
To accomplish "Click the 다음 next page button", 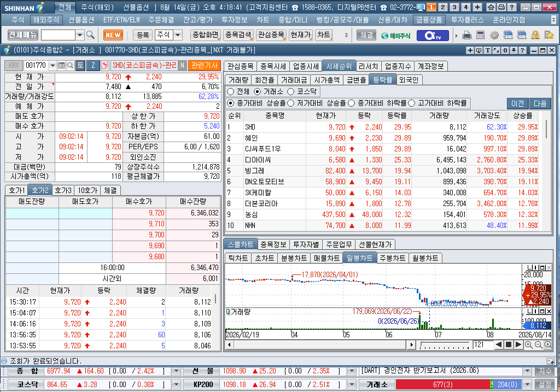I will pos(540,103).
